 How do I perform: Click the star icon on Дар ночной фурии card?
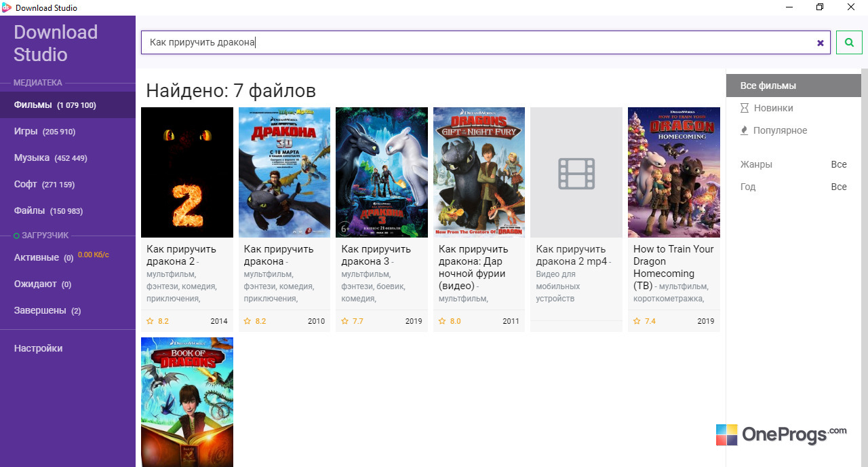[x=443, y=321]
